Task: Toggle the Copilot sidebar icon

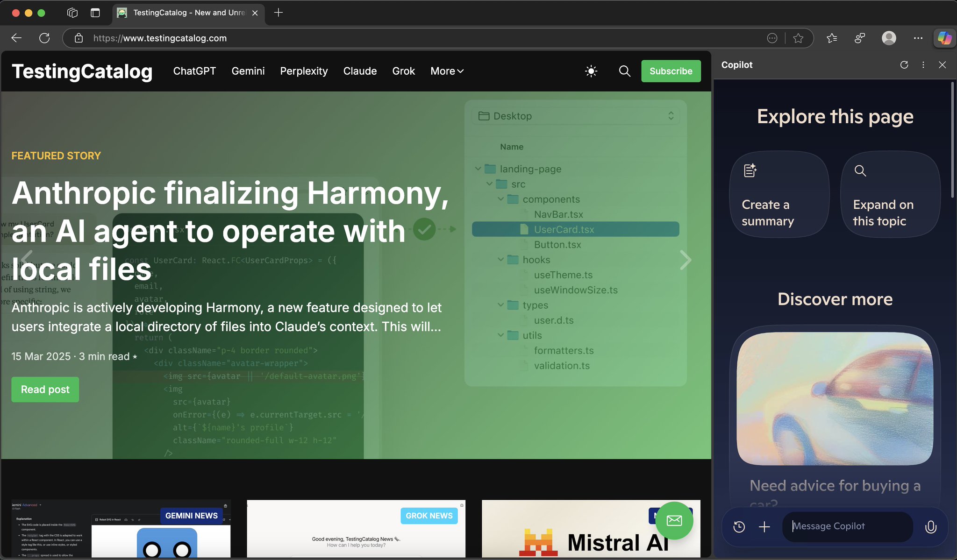Action: coord(944,38)
